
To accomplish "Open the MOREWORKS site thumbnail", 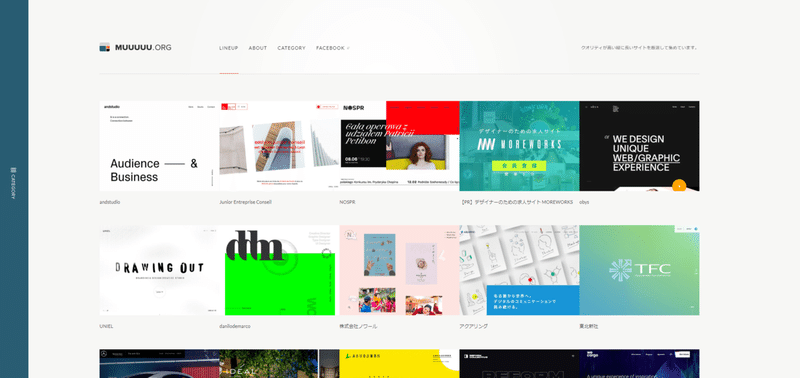I will [x=519, y=146].
